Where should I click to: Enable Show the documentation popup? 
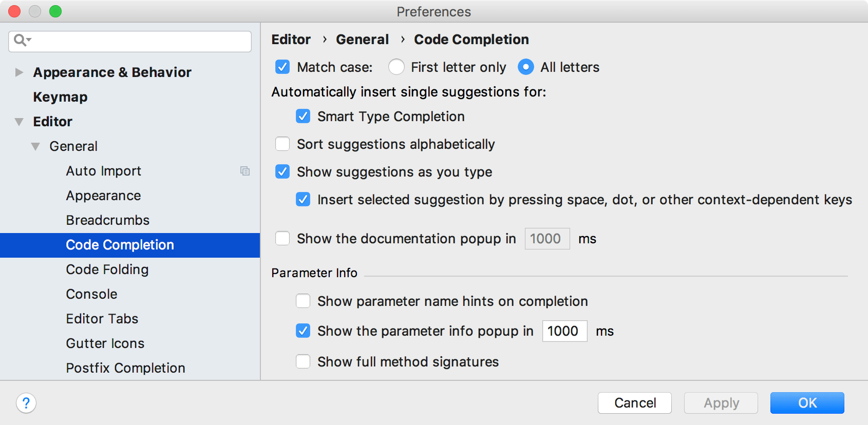tap(282, 238)
